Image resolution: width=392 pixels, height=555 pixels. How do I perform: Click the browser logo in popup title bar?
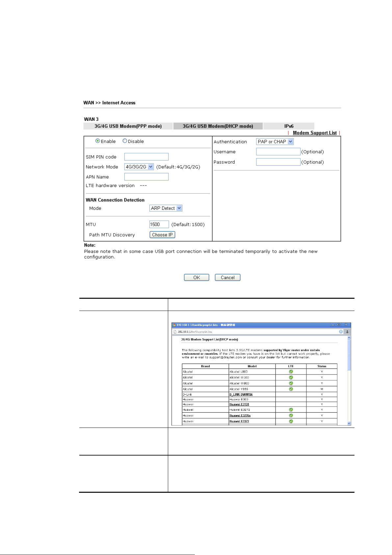(174, 325)
